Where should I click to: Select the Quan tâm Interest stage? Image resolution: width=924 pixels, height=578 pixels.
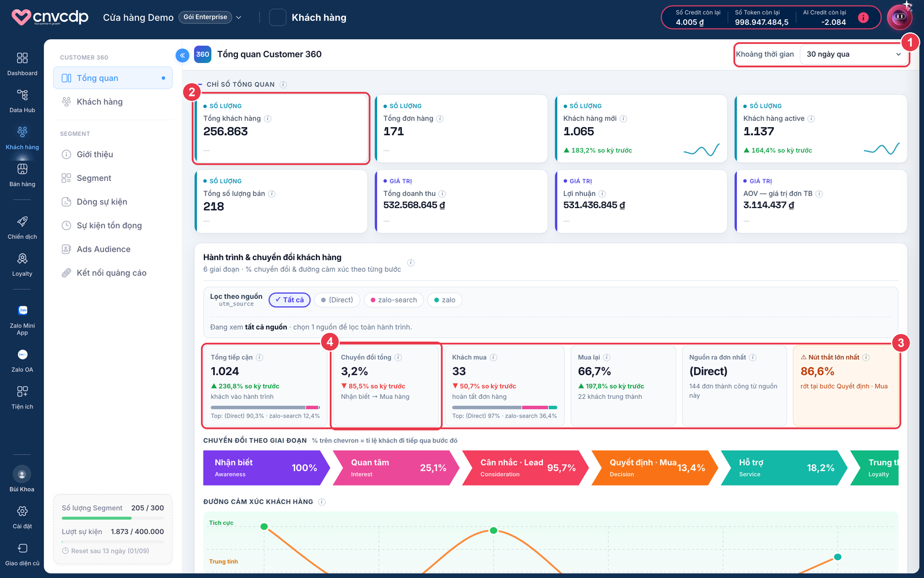[396, 468]
